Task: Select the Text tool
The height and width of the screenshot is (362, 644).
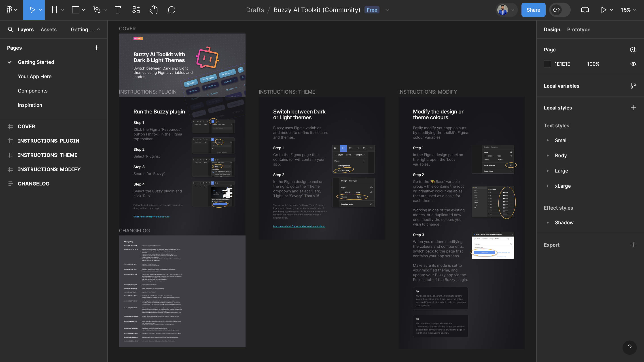Action: (x=118, y=10)
